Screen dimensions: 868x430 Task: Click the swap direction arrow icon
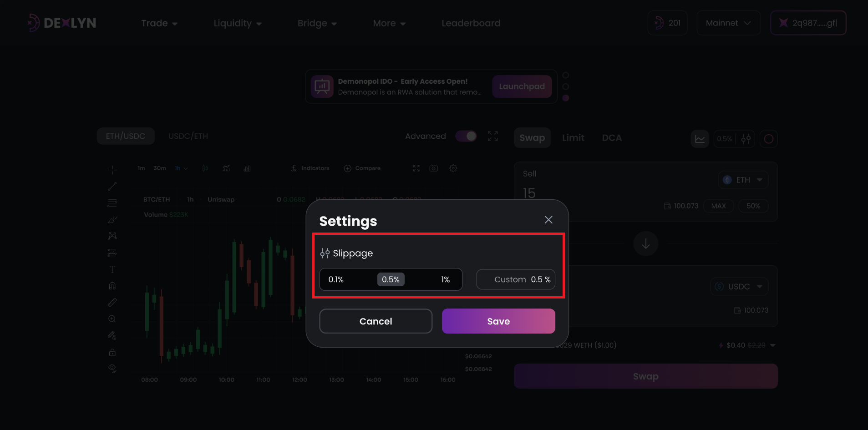645,243
